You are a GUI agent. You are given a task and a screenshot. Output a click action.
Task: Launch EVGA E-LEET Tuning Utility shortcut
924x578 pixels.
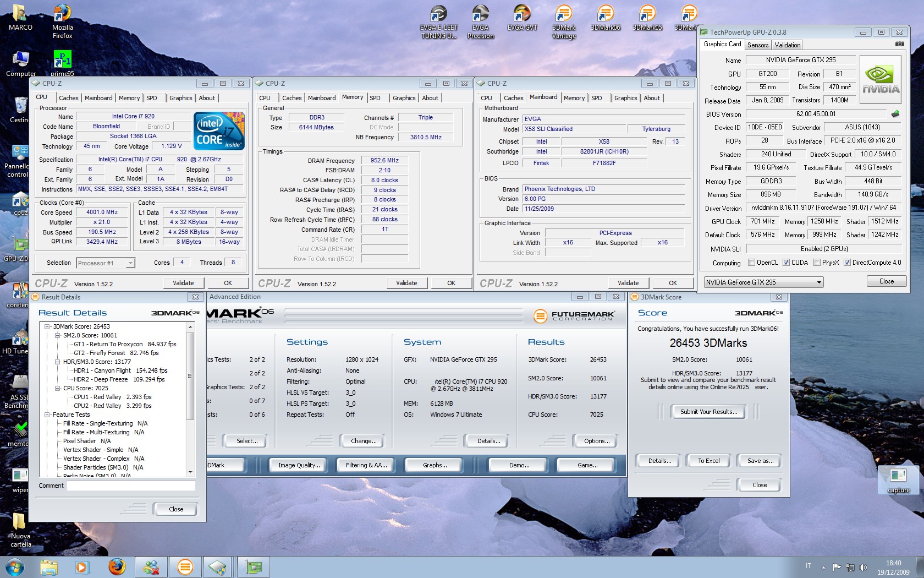click(438, 22)
